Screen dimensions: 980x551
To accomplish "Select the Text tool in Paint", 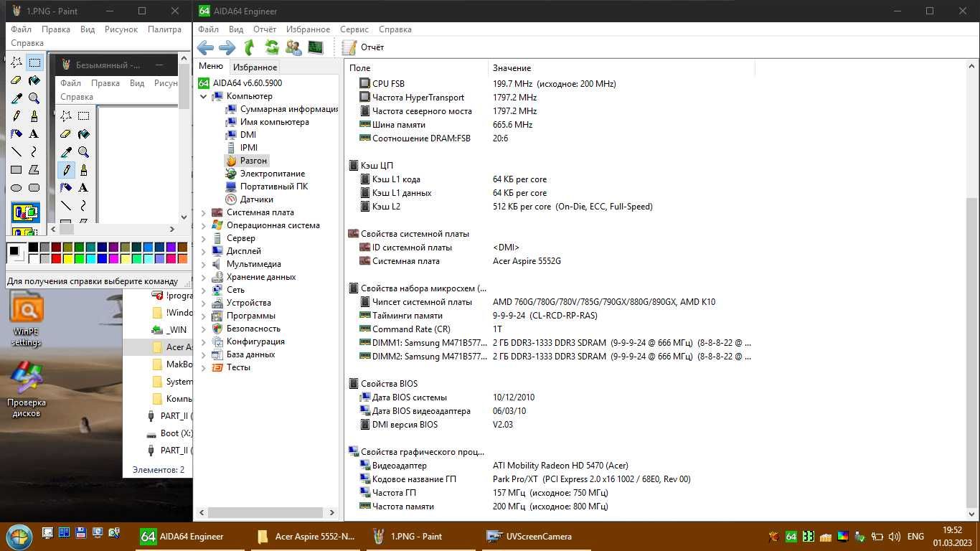I will [34, 134].
